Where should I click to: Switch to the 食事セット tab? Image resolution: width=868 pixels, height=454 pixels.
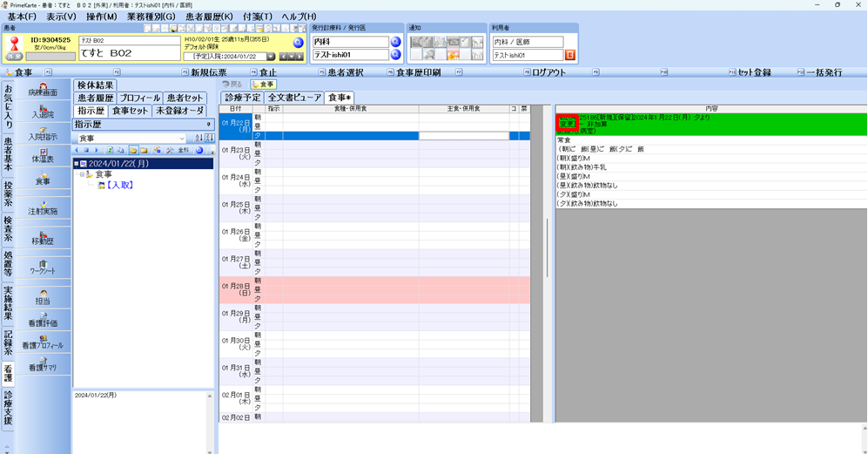coord(130,111)
